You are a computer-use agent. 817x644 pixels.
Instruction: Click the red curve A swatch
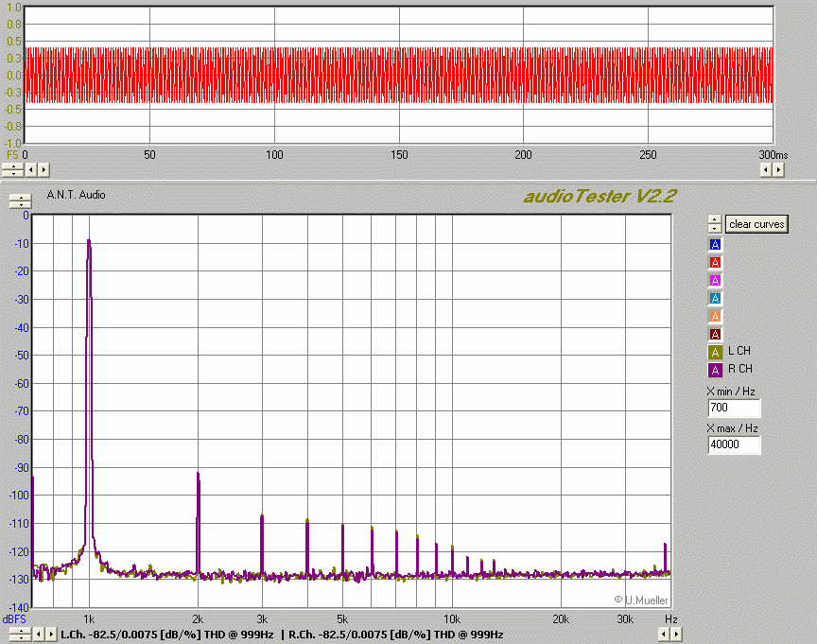coord(715,262)
